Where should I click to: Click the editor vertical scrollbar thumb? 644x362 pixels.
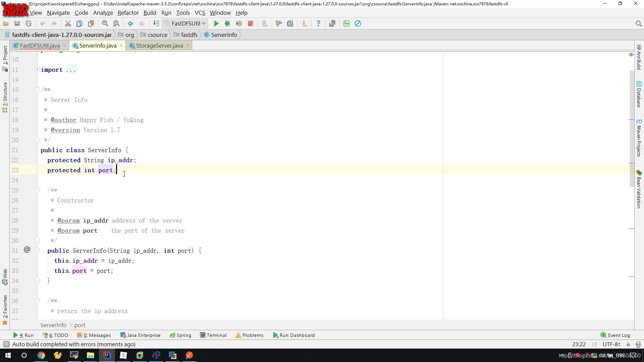[x=632, y=129]
